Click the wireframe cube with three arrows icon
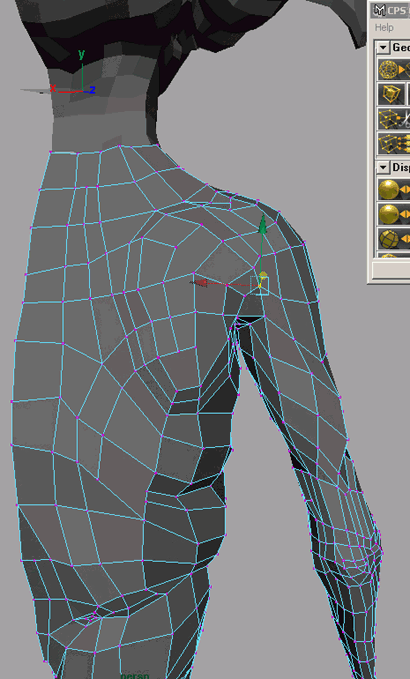Viewport: 410px width, 679px height. tap(394, 143)
